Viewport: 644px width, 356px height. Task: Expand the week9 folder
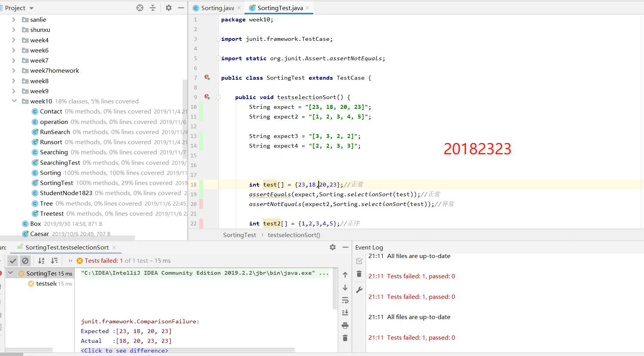14,91
